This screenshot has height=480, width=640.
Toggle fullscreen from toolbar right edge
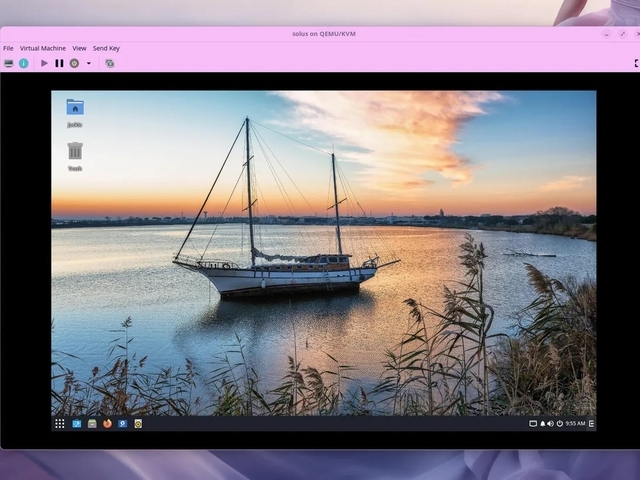(x=637, y=63)
